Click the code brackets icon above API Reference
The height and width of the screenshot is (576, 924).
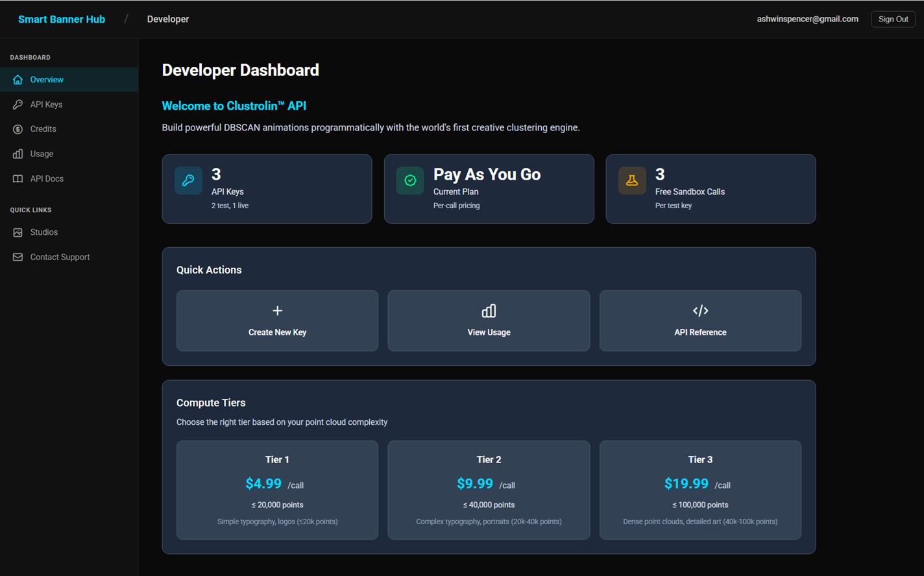coord(700,311)
